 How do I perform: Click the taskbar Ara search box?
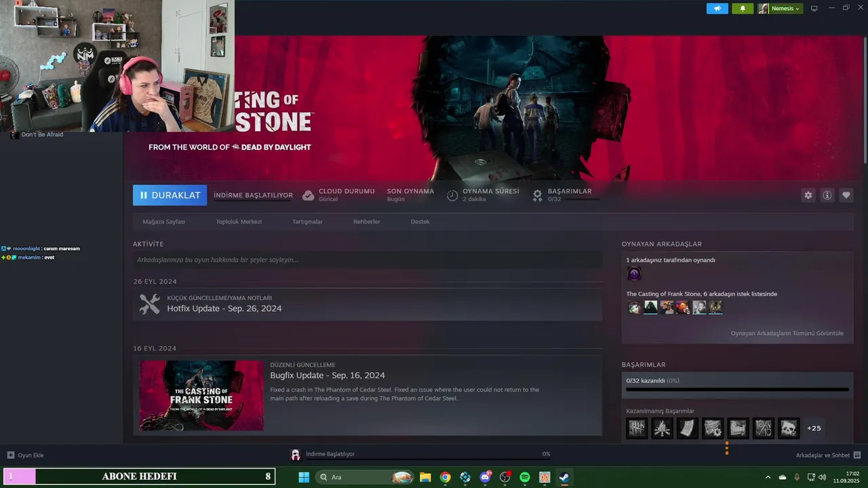365,477
